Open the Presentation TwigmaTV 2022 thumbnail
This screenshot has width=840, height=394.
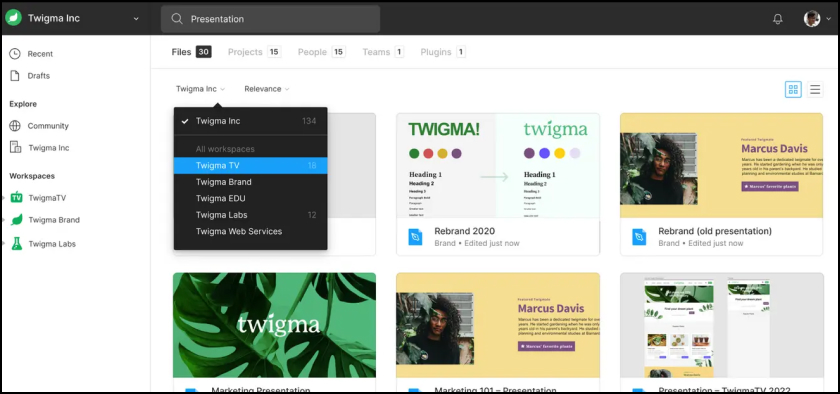point(721,325)
